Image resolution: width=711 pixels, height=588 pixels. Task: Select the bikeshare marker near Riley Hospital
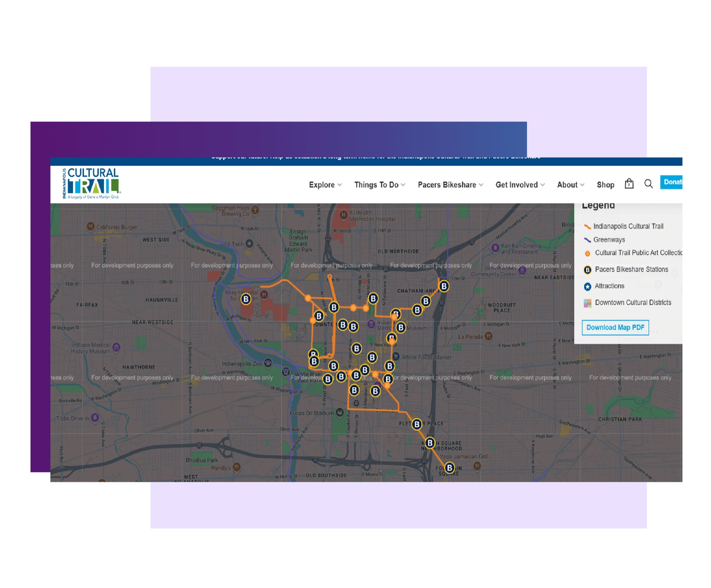coord(246,299)
